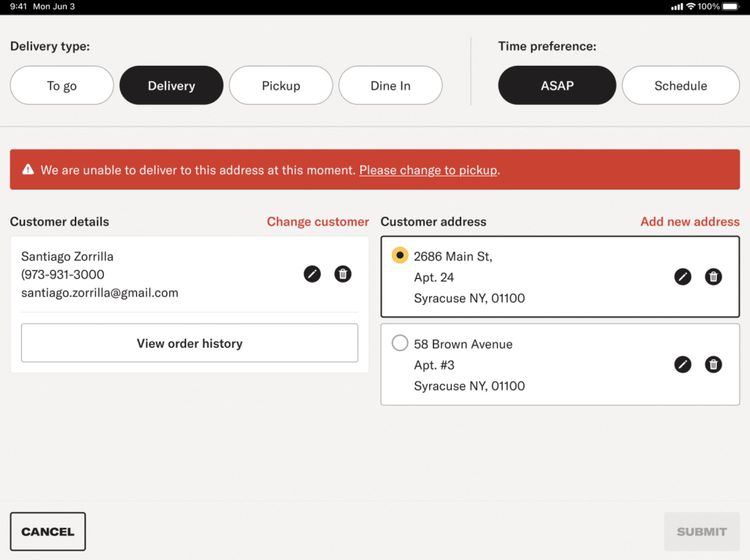The image size is (750, 560).
Task: Select the 58 Brown Avenue radio button
Action: click(x=400, y=343)
